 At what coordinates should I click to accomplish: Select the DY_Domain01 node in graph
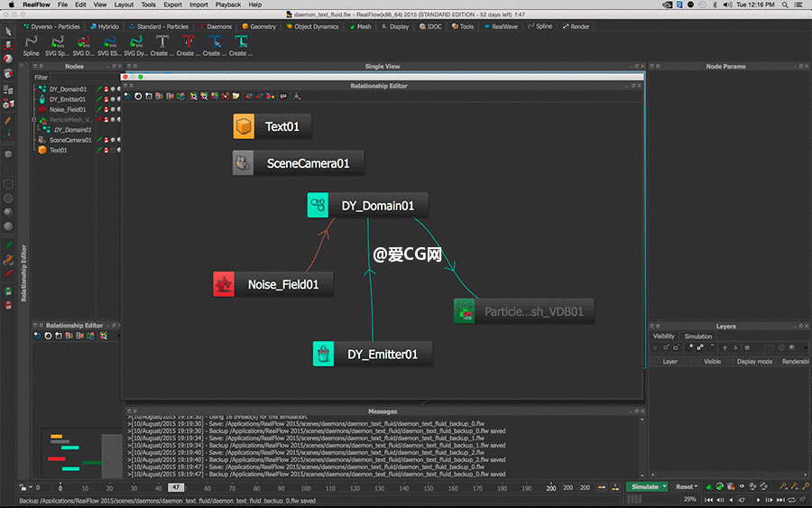coord(368,205)
